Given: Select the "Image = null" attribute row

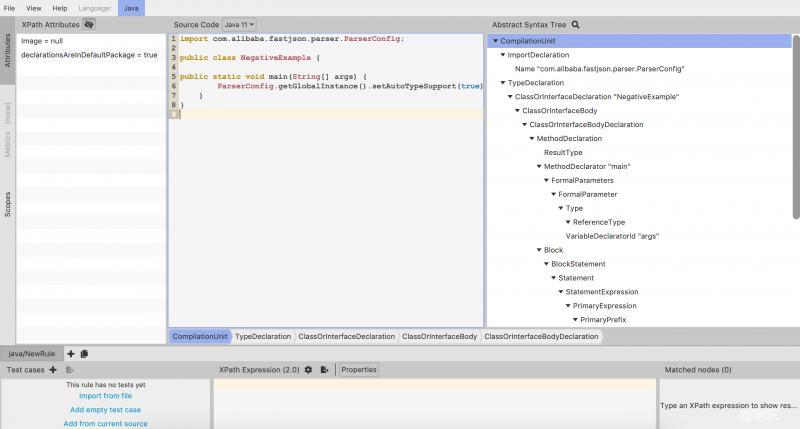Looking at the screenshot, I should 91,41.
